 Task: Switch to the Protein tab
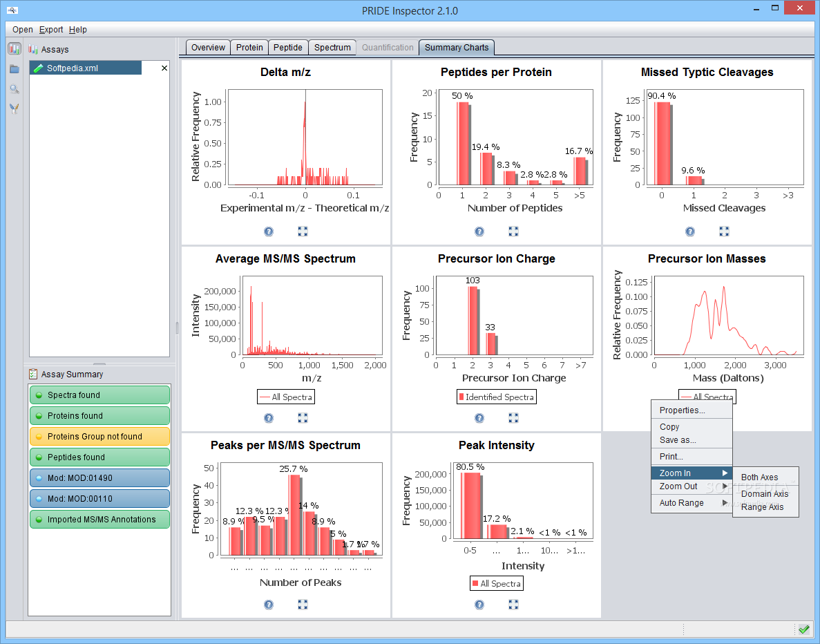pos(249,48)
